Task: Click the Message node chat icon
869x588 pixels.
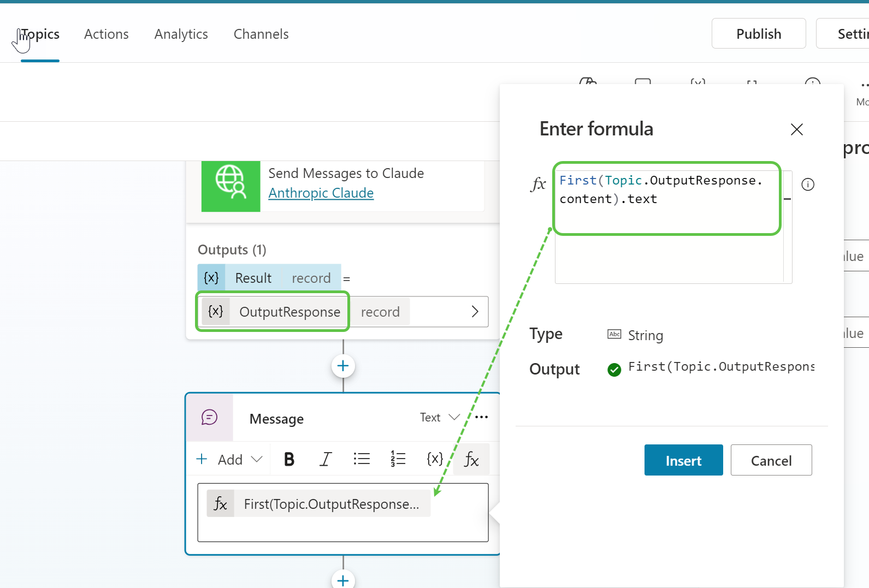Action: tap(210, 418)
